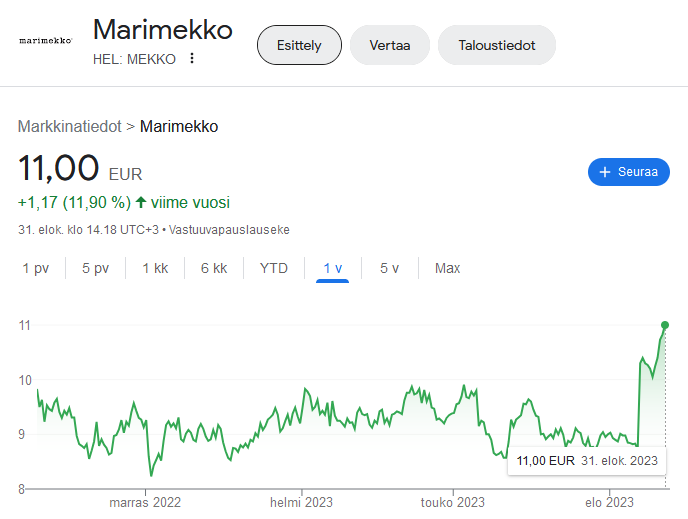The width and height of the screenshot is (688, 519).
Task: Open the three-dot more options menu
Action: (192, 58)
